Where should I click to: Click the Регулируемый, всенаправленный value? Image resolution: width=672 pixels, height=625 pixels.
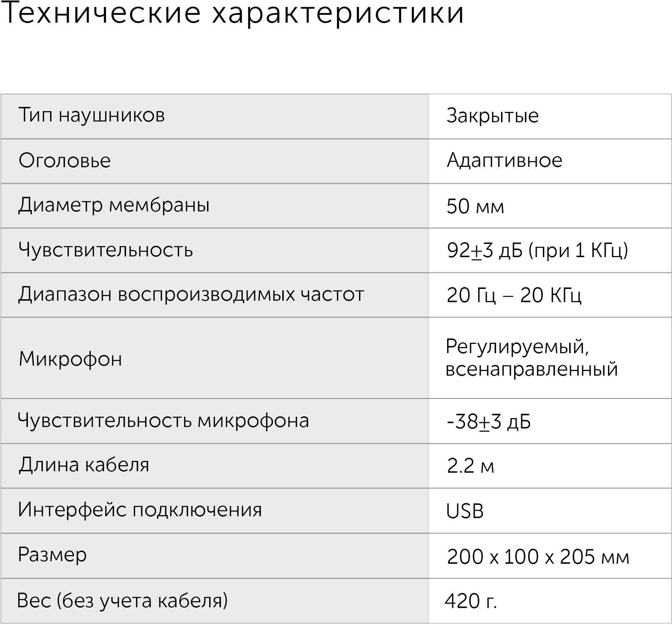pos(531,358)
